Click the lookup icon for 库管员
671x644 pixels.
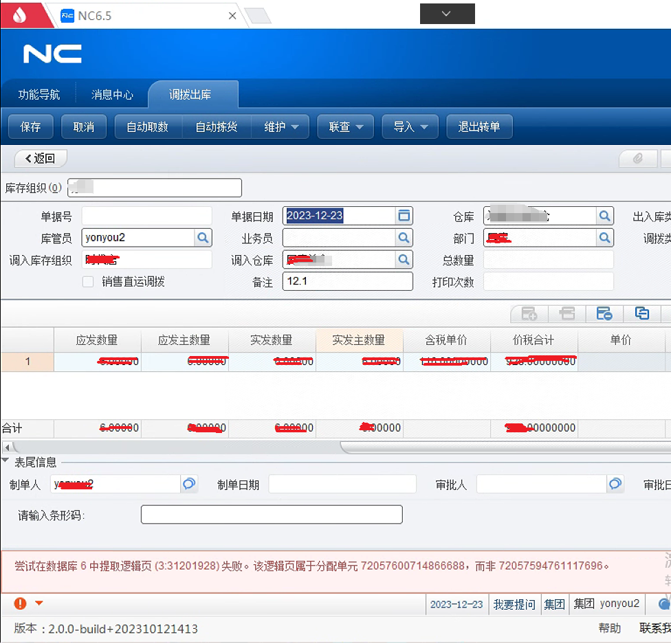[203, 238]
